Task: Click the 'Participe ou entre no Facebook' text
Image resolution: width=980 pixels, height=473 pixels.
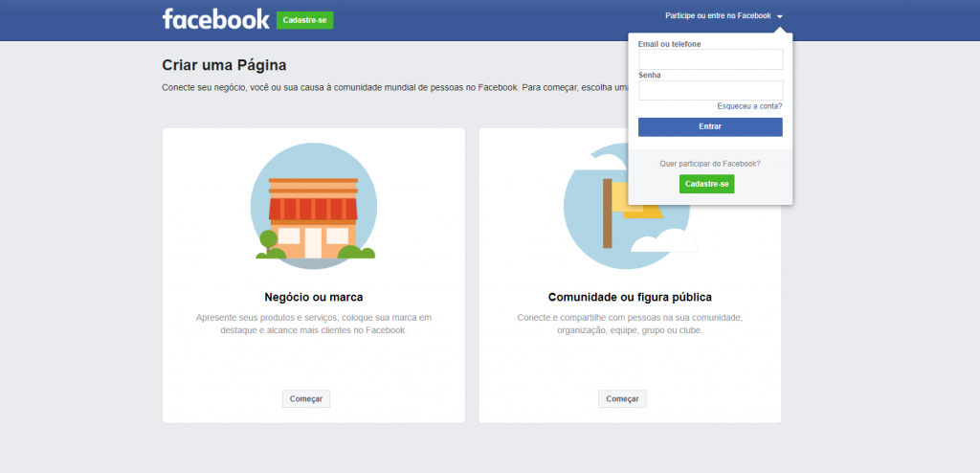Action: 718,16
